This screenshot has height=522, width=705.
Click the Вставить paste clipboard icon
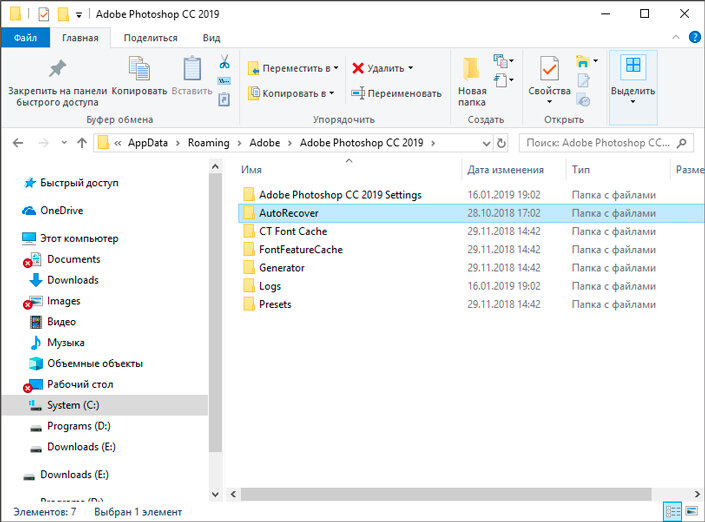click(192, 68)
